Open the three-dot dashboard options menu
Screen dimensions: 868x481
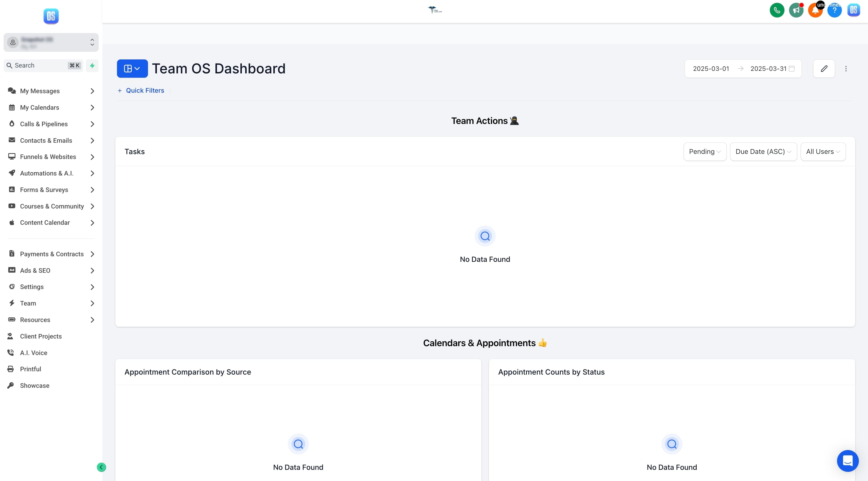pos(846,69)
